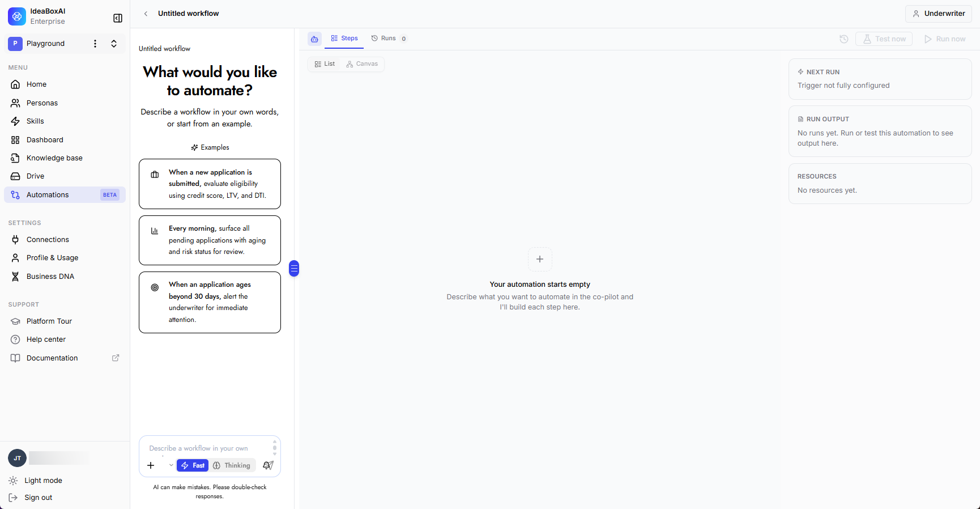Open the dropdown chevron beside the plus
This screenshot has height=509, width=980.
(171, 465)
